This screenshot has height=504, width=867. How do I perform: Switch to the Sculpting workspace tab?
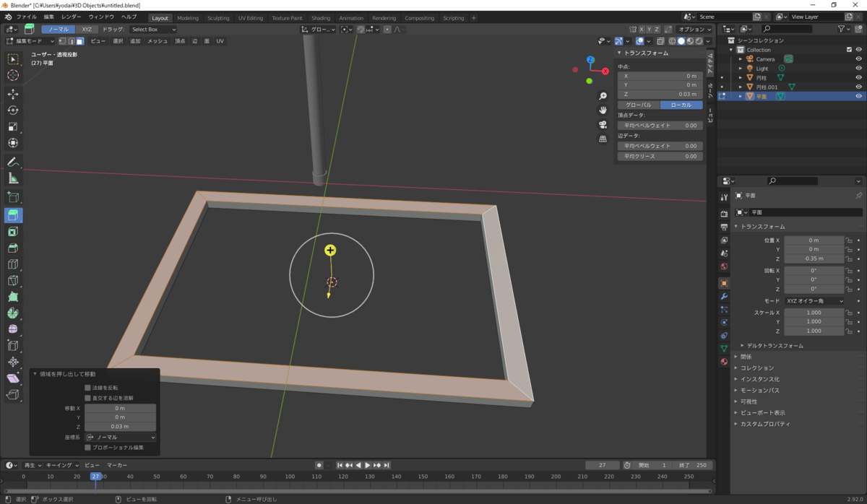pos(218,18)
